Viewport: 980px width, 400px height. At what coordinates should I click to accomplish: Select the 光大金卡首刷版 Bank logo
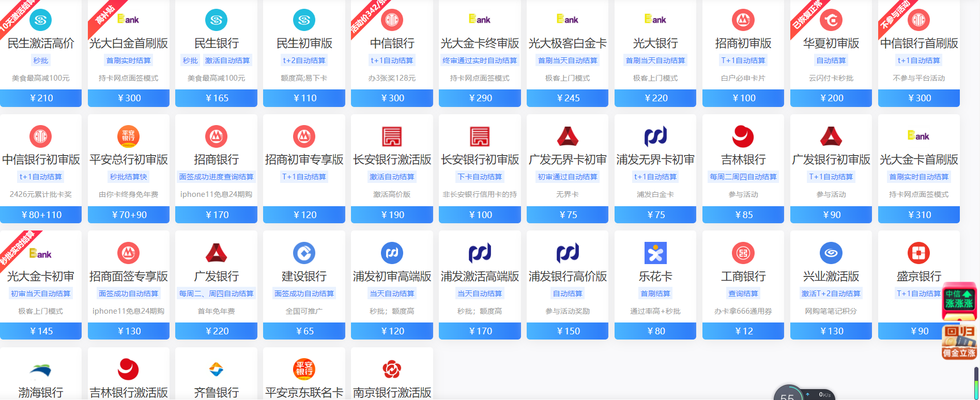pos(918,136)
